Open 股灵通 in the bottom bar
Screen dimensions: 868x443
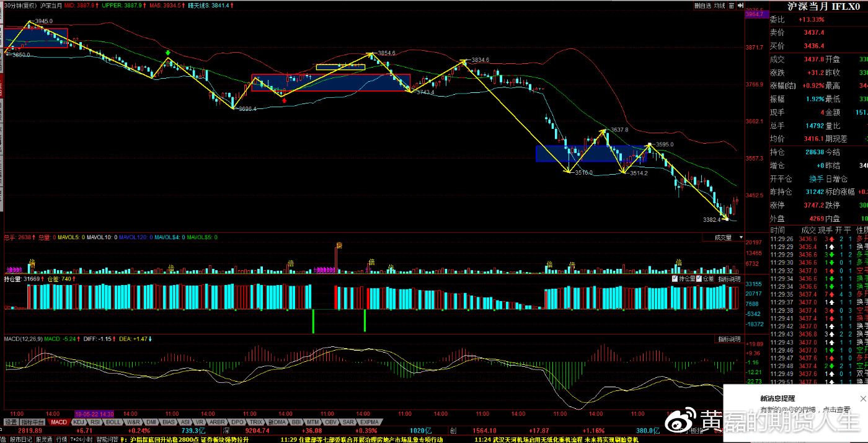pos(44,439)
